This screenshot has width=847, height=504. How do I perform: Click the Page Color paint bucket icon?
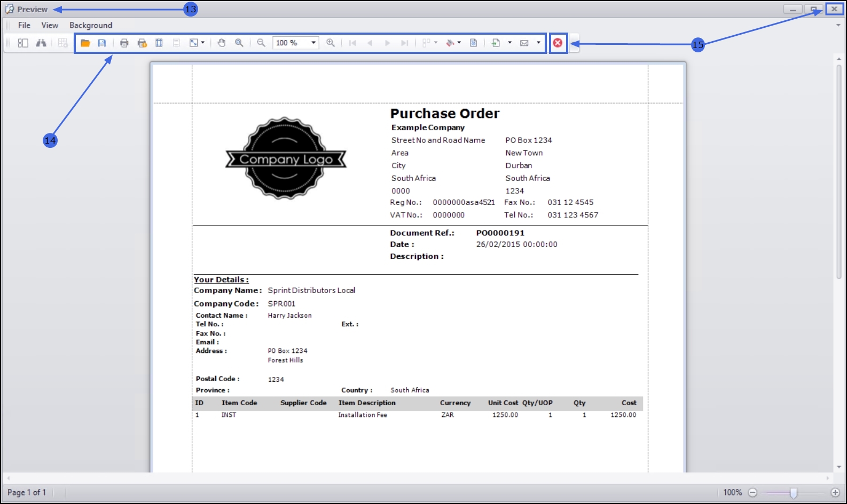tap(450, 43)
